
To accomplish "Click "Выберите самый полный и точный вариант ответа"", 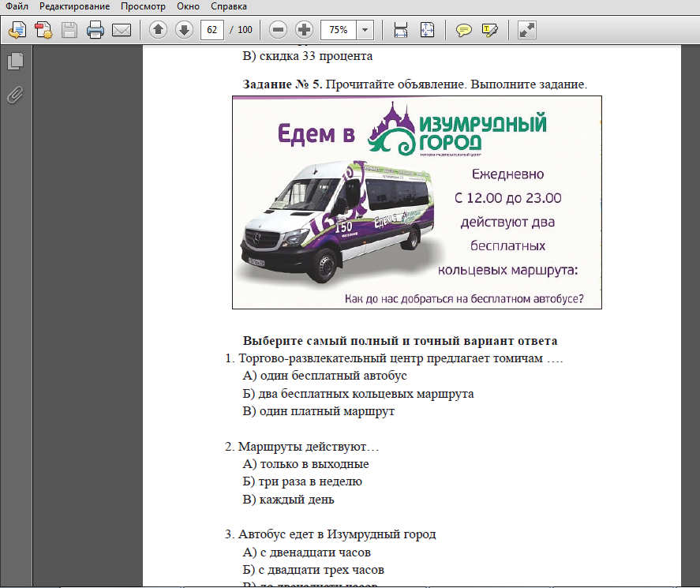I will click(400, 341).
